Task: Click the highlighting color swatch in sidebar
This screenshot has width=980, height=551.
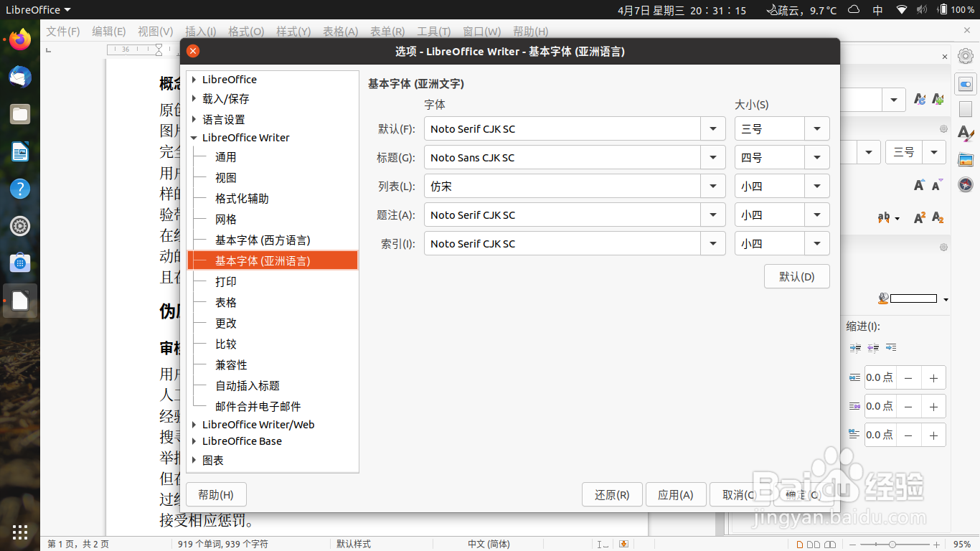Action: click(913, 298)
